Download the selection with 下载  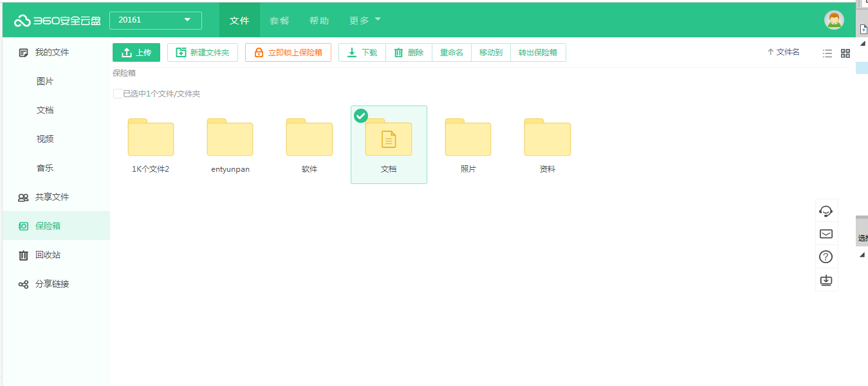(x=362, y=53)
